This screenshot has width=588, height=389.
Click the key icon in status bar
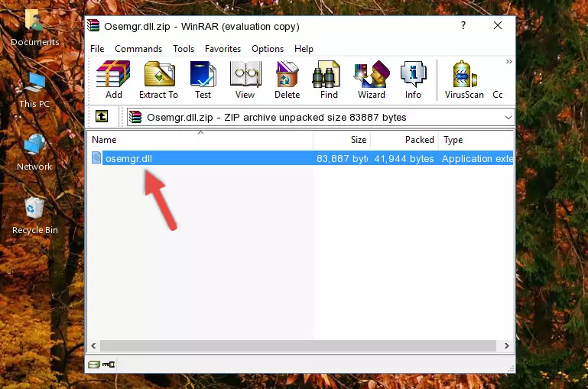click(109, 365)
